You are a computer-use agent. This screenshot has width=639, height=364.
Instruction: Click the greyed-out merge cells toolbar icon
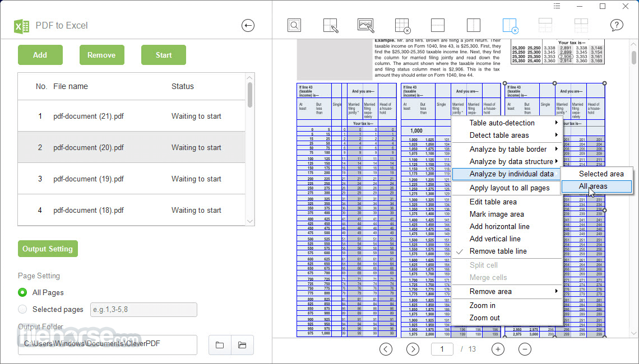click(545, 25)
